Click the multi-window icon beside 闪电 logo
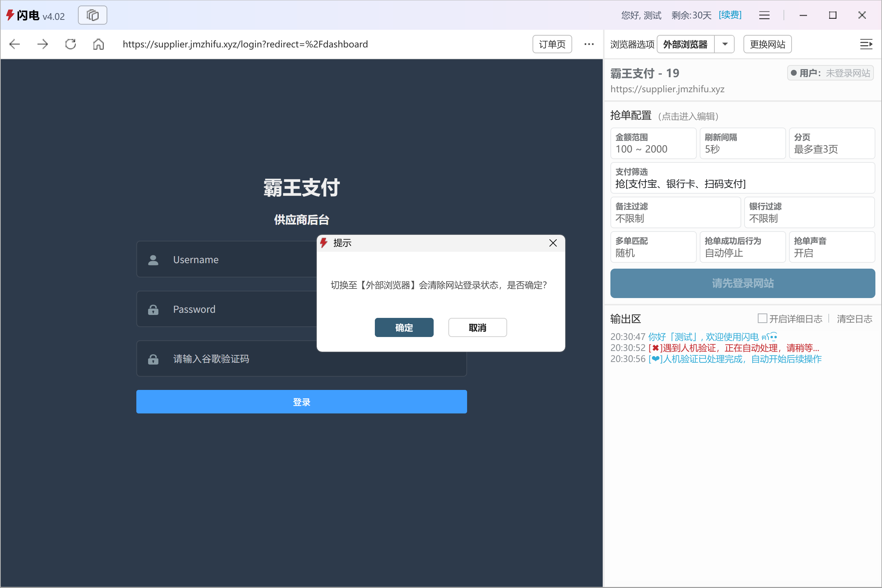 click(x=92, y=15)
